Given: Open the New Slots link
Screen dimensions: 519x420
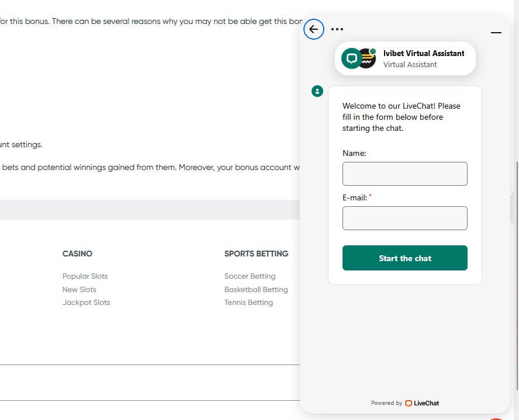Looking at the screenshot, I should [79, 290].
